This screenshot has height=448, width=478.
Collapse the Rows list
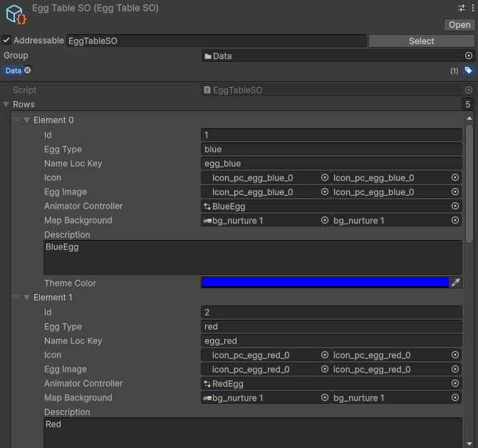[6, 105]
